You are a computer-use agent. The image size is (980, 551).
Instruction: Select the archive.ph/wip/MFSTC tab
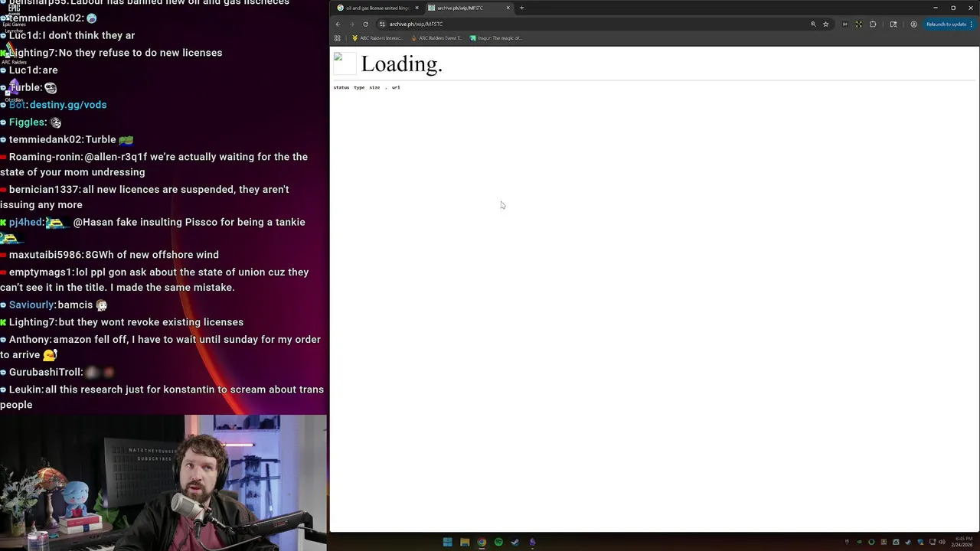[469, 8]
